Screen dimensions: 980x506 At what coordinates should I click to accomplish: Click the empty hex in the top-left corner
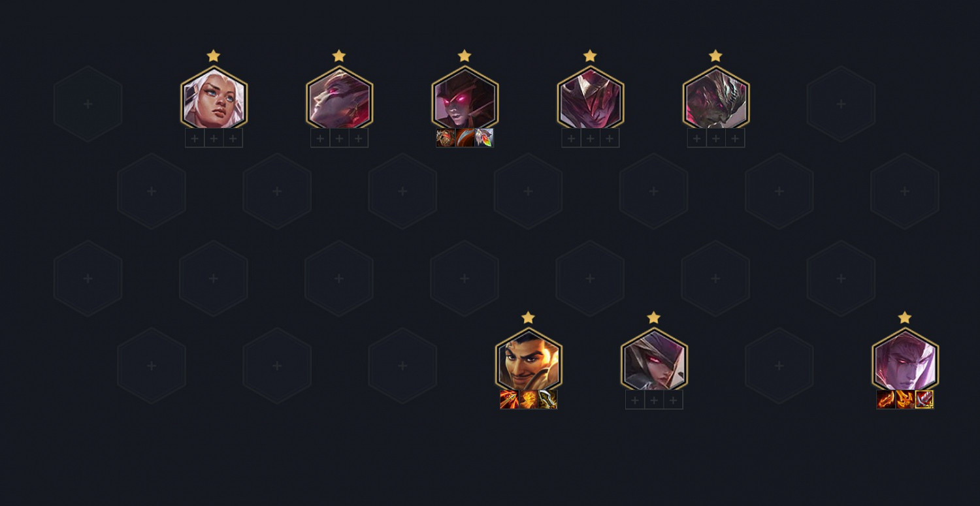click(88, 104)
